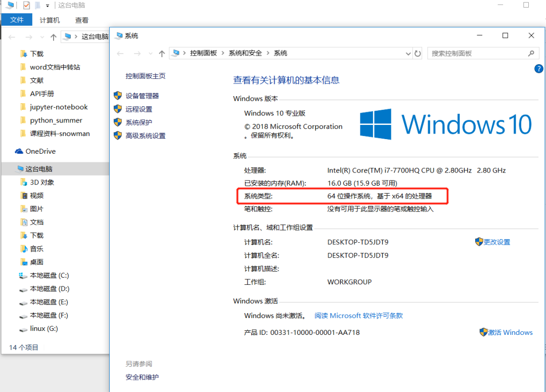Click back arrow in Explorer window
Screen dimensions: 546x392
tap(12, 37)
